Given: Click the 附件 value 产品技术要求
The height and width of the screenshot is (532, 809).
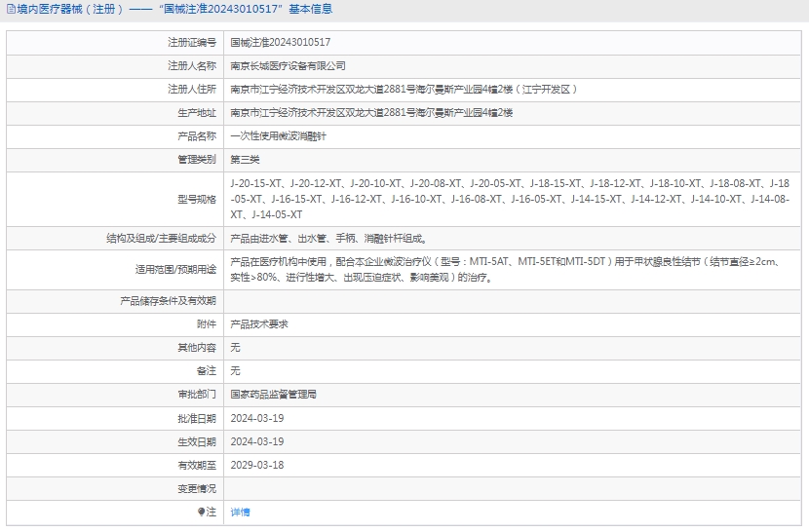Looking at the screenshot, I should click(258, 324).
